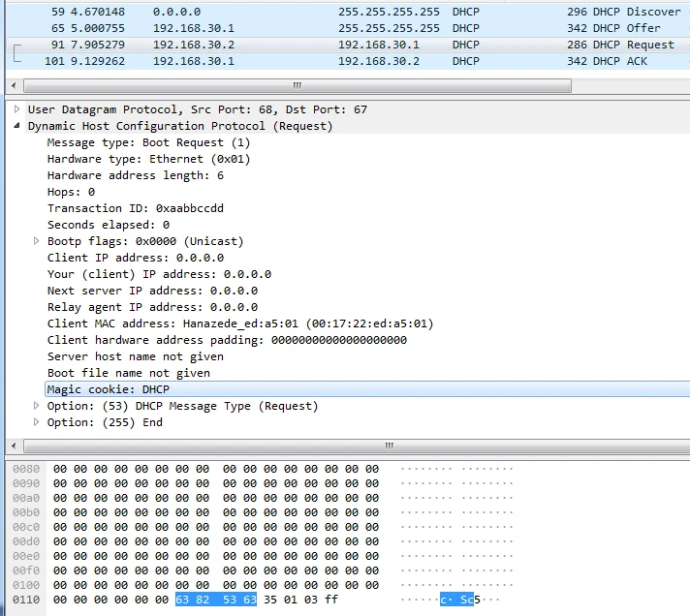Collapse the Dynamic Host Configuration Protocol tree
690x616 pixels.
[17, 126]
